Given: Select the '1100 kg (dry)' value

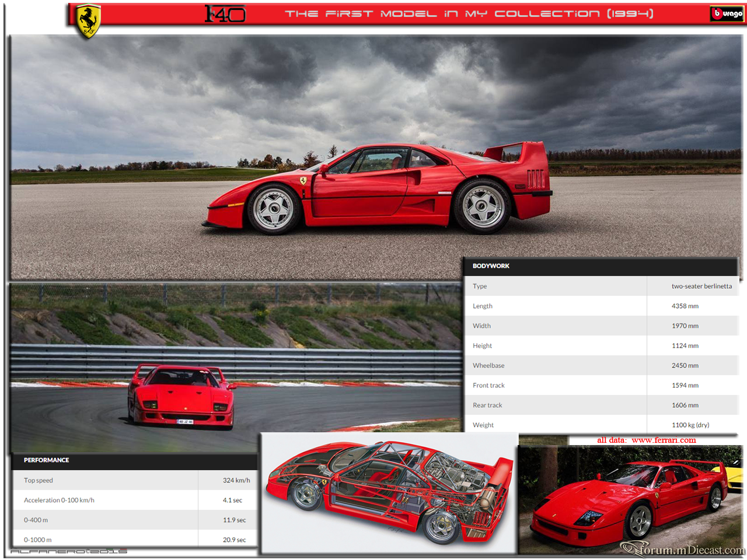Looking at the screenshot, I should pyautogui.click(x=690, y=425).
